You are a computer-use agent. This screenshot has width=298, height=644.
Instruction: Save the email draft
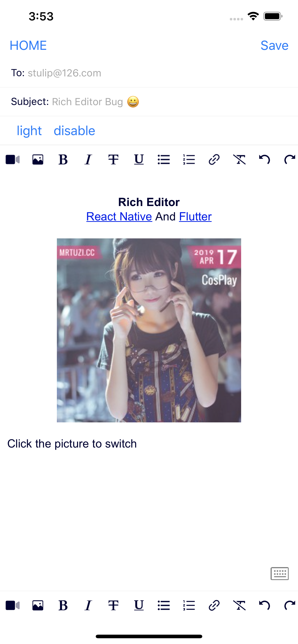[x=274, y=46]
